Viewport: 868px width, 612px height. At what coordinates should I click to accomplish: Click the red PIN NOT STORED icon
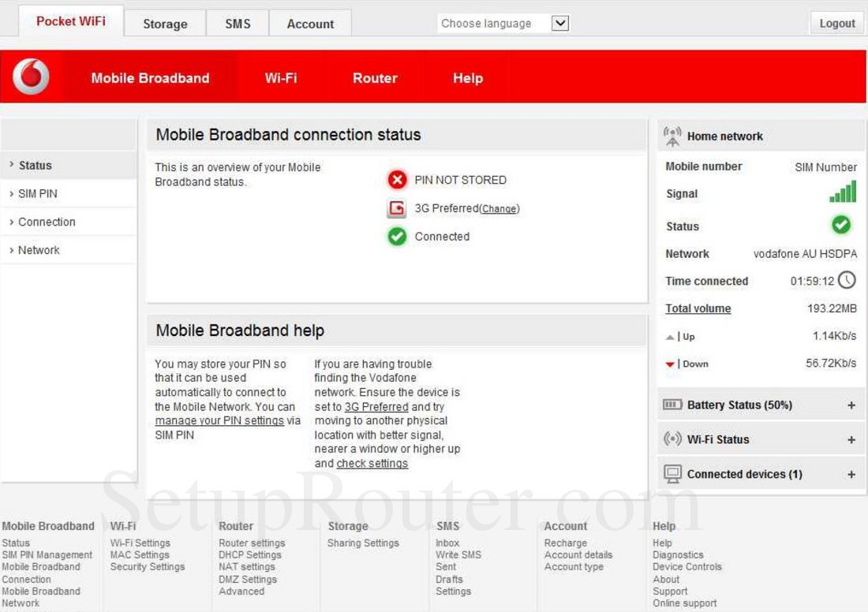coord(397,180)
